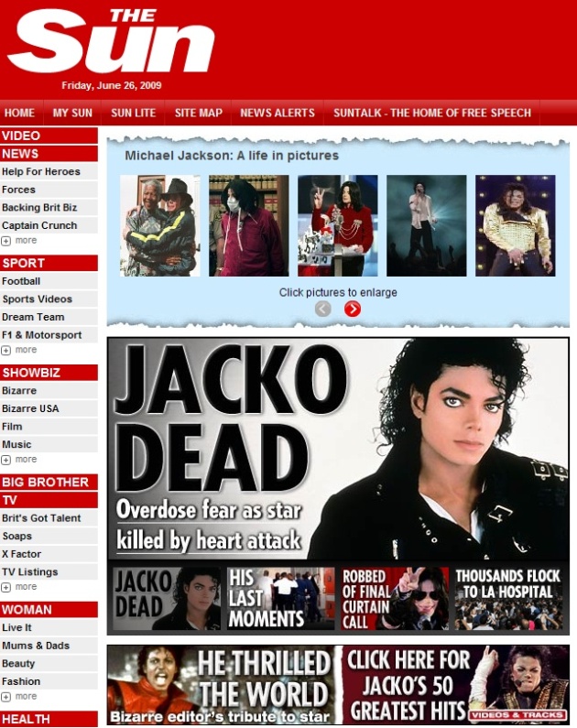Expand more links under Sport section
Image resolution: width=577 pixels, height=728 pixels.
tap(19, 350)
